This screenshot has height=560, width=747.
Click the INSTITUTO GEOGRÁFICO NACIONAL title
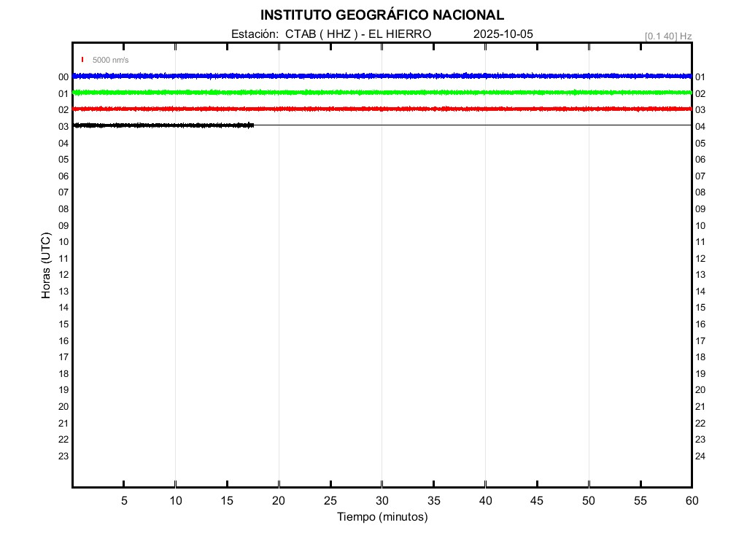(x=382, y=15)
